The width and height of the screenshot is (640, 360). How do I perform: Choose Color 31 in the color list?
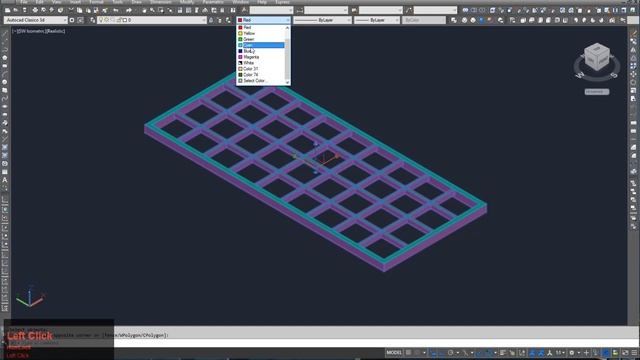(x=261, y=69)
